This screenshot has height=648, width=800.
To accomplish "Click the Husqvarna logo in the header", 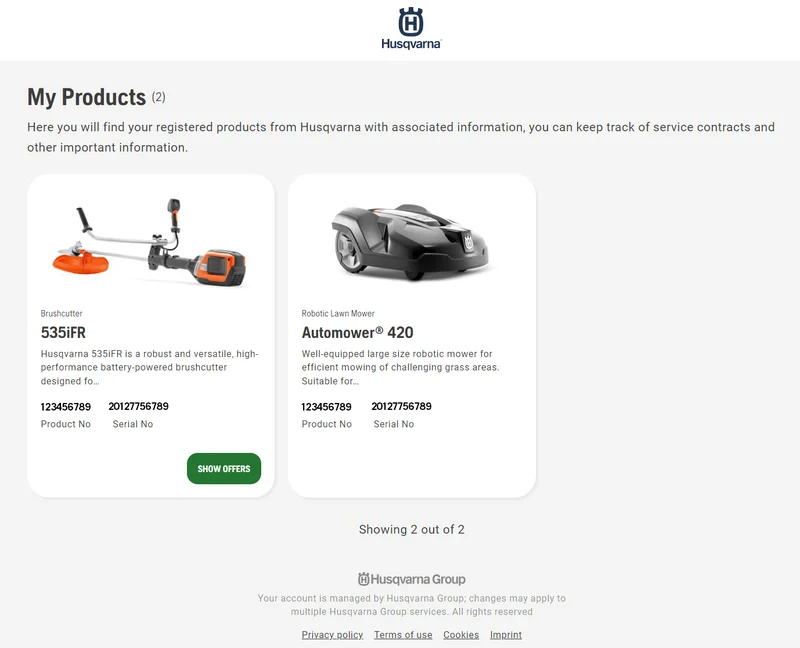I will coord(411,29).
